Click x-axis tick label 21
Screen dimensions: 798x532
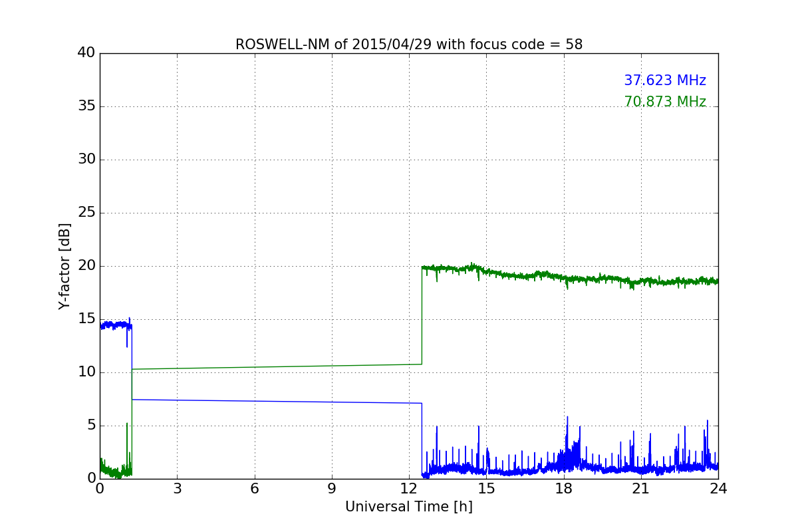pos(641,488)
